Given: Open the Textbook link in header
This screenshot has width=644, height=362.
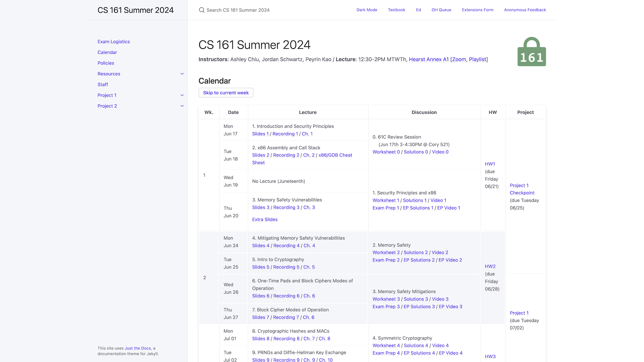Looking at the screenshot, I should click(x=396, y=10).
